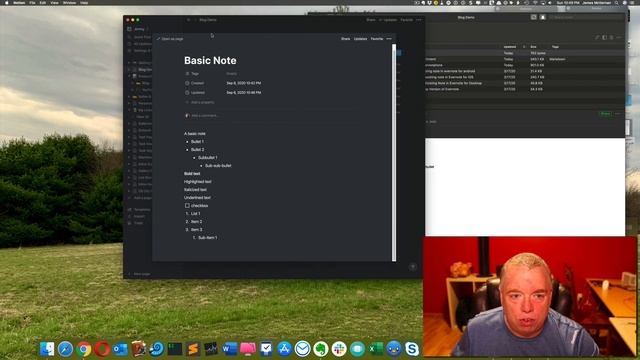Click 'Sub-bullet 1' text
The image size is (640, 360).
click(207, 158)
